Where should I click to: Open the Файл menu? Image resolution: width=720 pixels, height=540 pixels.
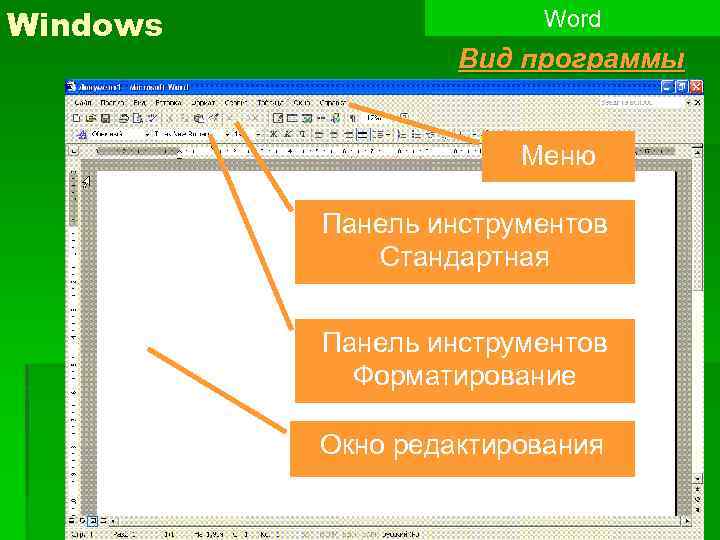click(83, 102)
